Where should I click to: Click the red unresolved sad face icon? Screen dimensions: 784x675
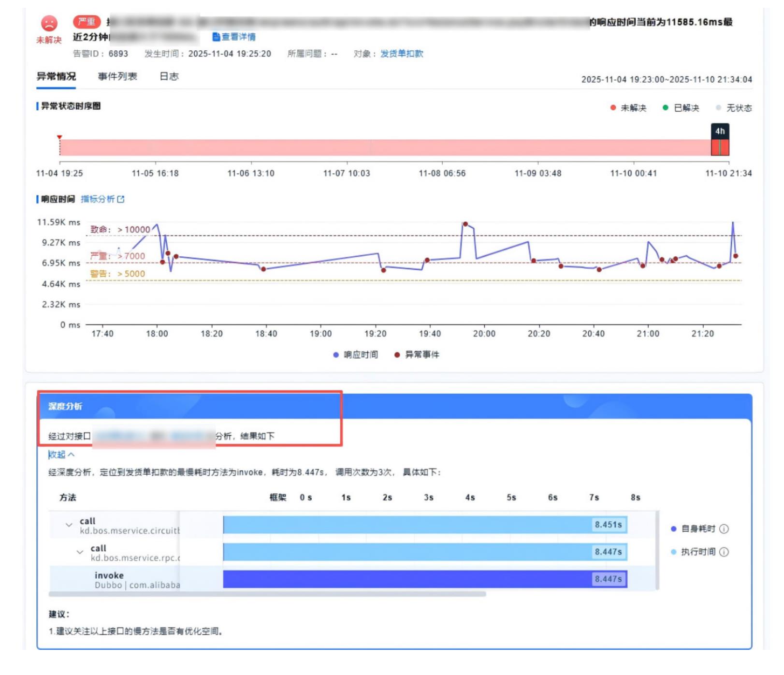click(x=49, y=23)
